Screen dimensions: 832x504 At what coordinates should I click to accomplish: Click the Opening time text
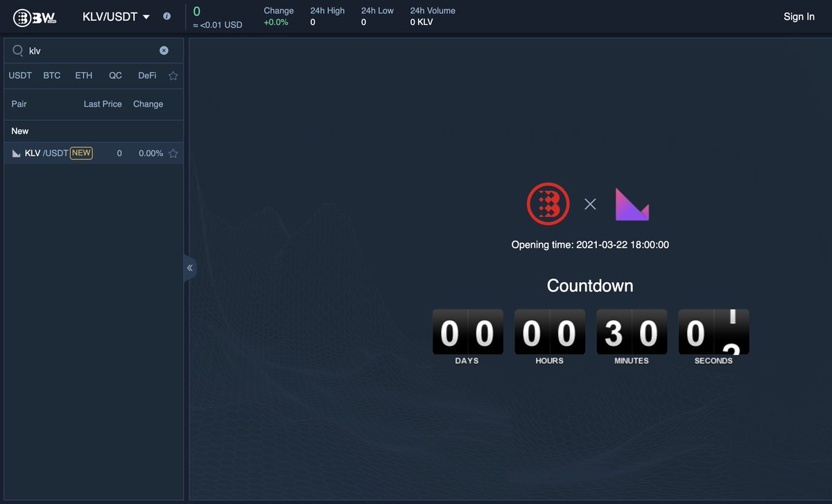click(x=590, y=245)
